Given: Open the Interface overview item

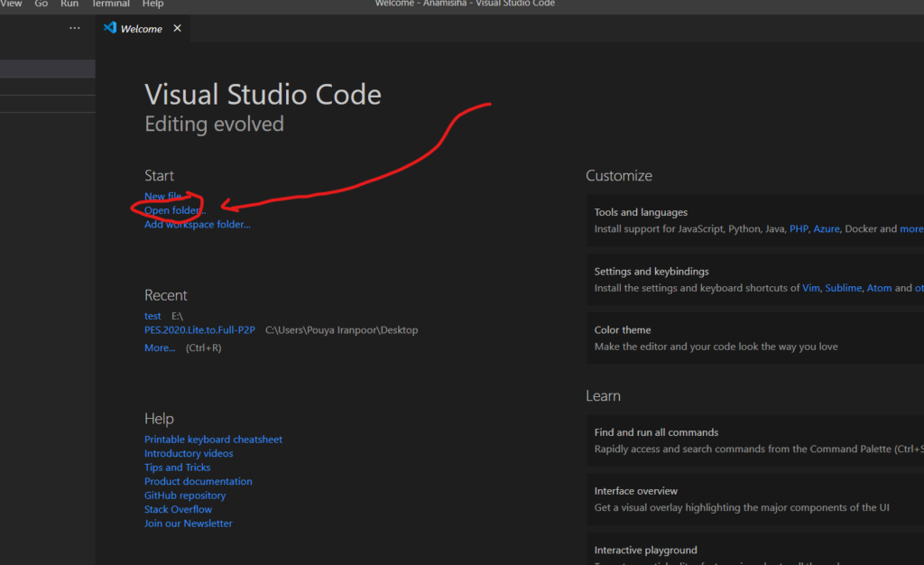Looking at the screenshot, I should click(755, 499).
